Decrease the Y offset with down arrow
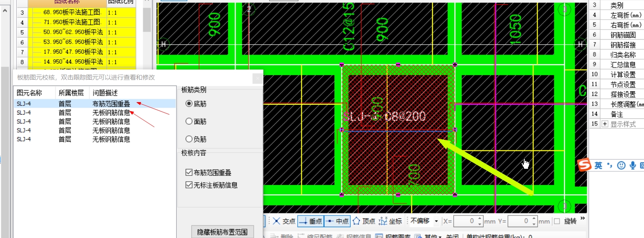This screenshot has width=644, height=238. tap(534, 224)
